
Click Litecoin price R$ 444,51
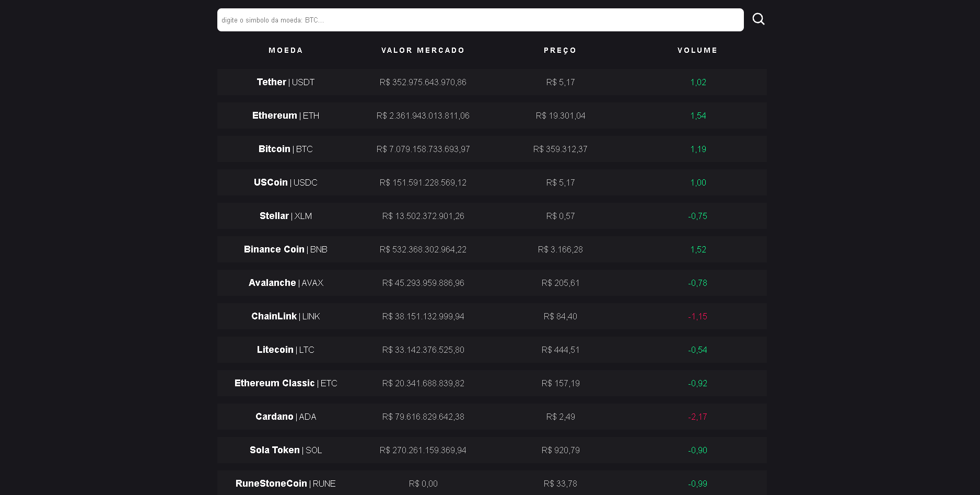[x=561, y=350]
